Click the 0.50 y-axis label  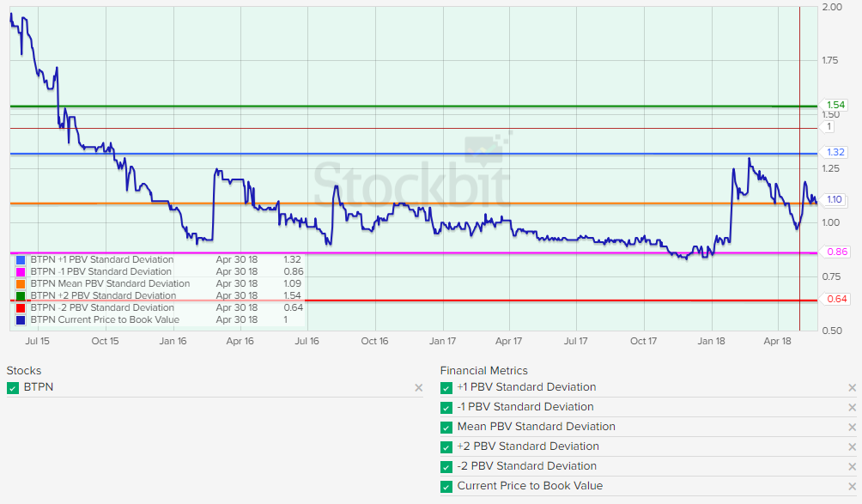click(x=832, y=331)
